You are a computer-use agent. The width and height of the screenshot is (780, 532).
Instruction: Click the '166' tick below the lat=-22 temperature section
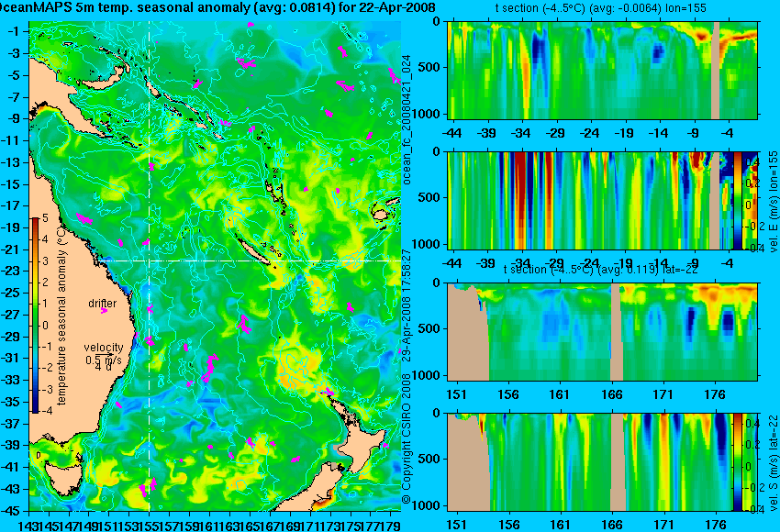[611, 394]
